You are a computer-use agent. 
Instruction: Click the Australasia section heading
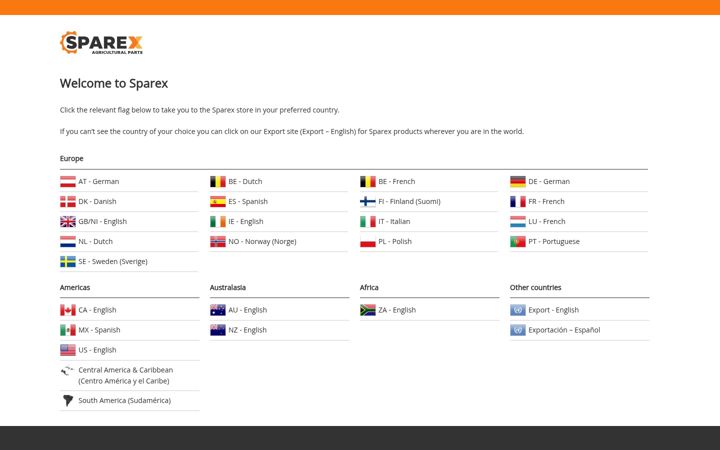(228, 287)
